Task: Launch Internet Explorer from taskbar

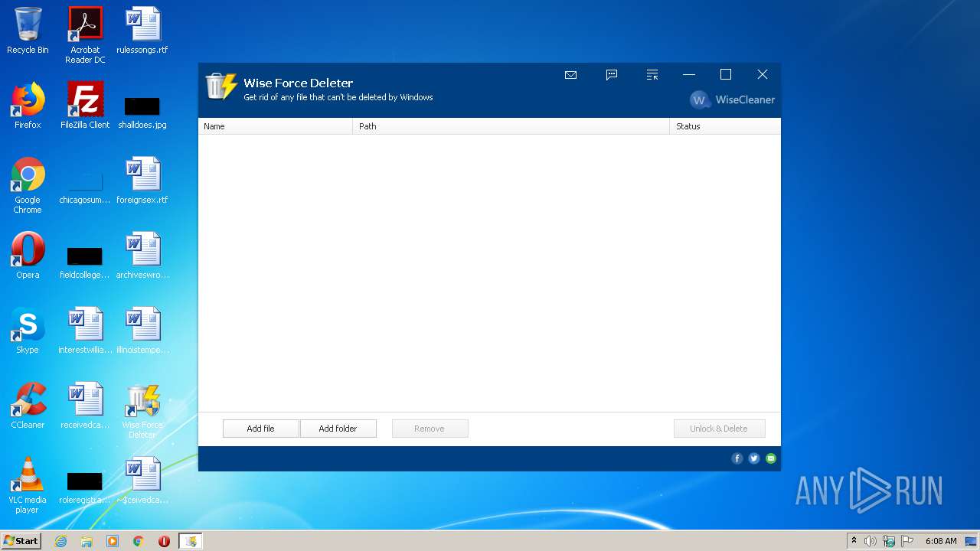Action: click(x=61, y=541)
